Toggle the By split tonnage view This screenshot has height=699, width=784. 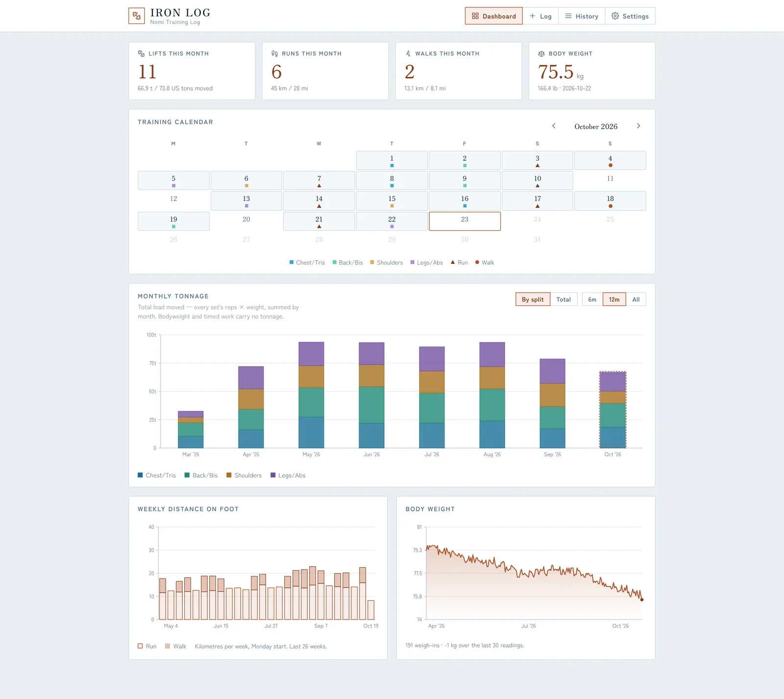click(533, 299)
